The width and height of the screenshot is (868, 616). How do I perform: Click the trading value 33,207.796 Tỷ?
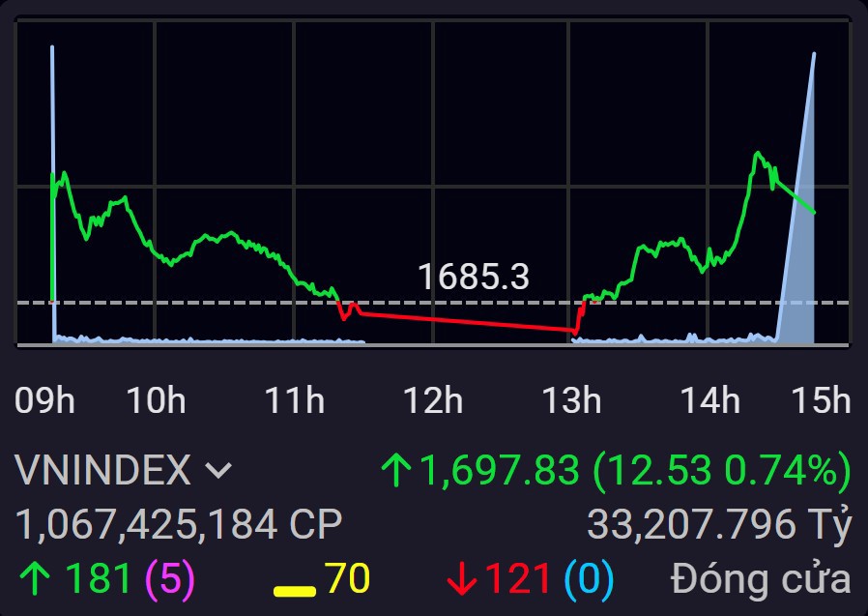(719, 525)
